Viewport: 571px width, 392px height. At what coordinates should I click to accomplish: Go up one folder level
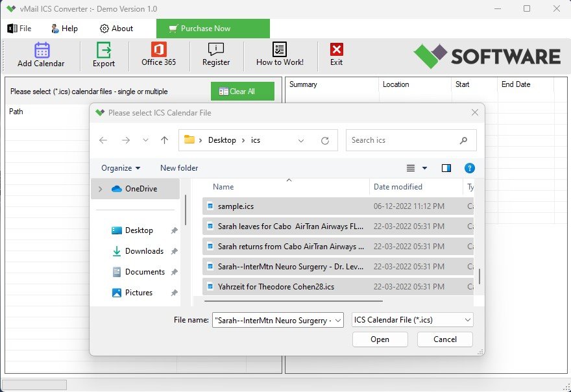[x=165, y=140]
